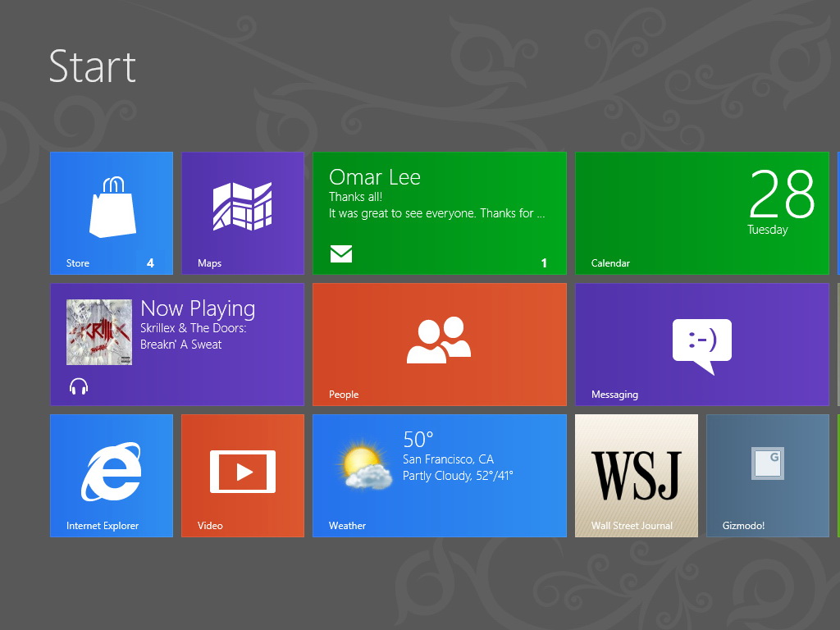
Task: Click the Wall Street Journal label
Action: [x=632, y=526]
